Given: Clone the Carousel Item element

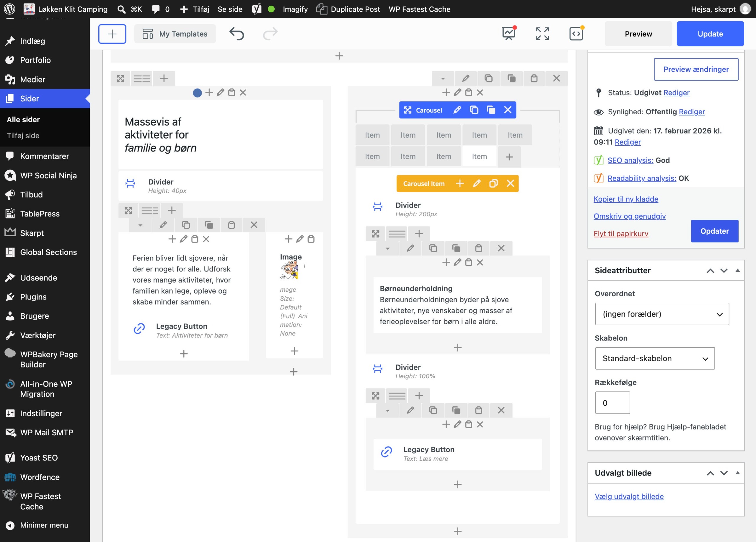Looking at the screenshot, I should pyautogui.click(x=493, y=183).
